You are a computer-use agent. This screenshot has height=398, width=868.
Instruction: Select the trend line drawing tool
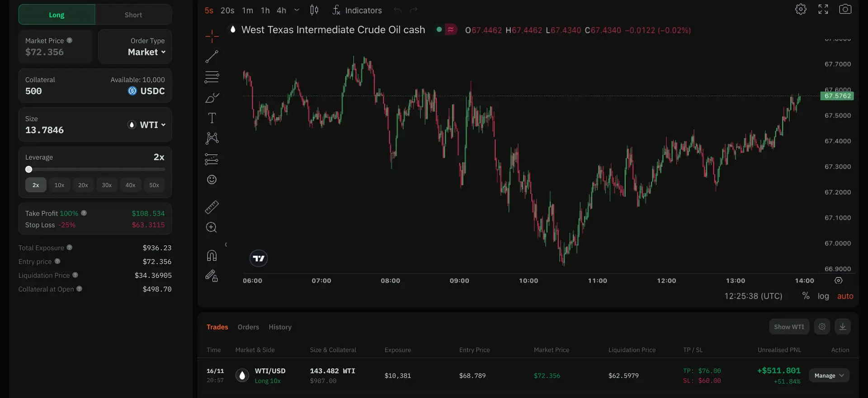pos(212,56)
